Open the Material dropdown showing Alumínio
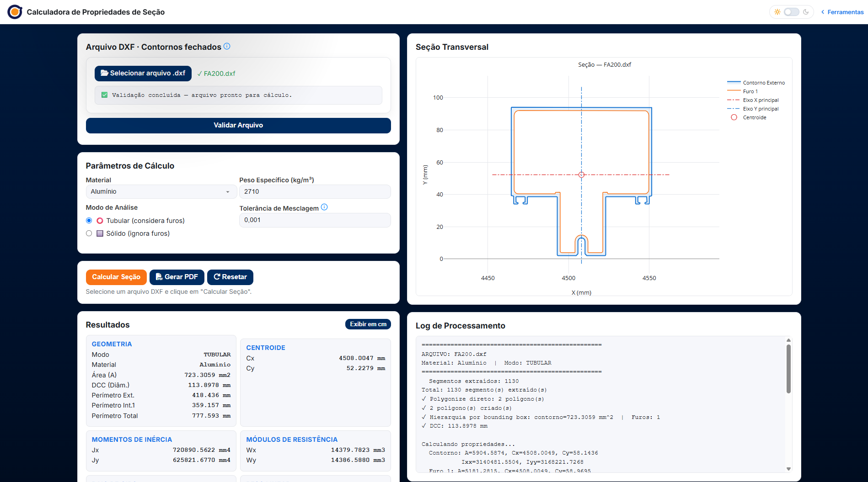This screenshot has height=482, width=868. (160, 191)
